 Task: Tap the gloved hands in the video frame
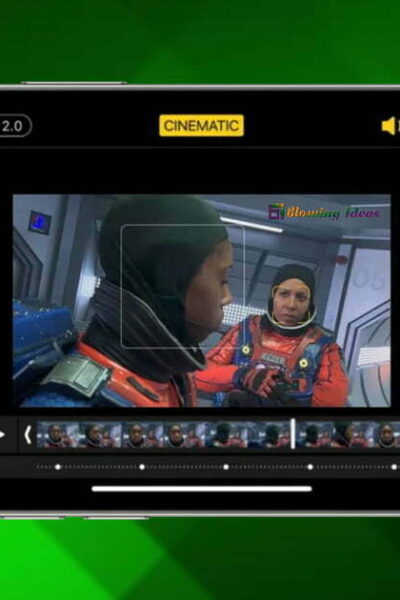[x=264, y=383]
